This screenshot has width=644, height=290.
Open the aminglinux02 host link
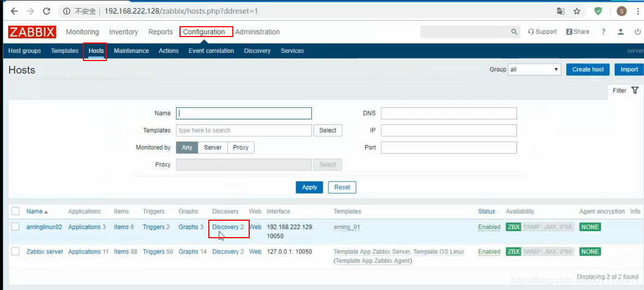[x=44, y=227]
